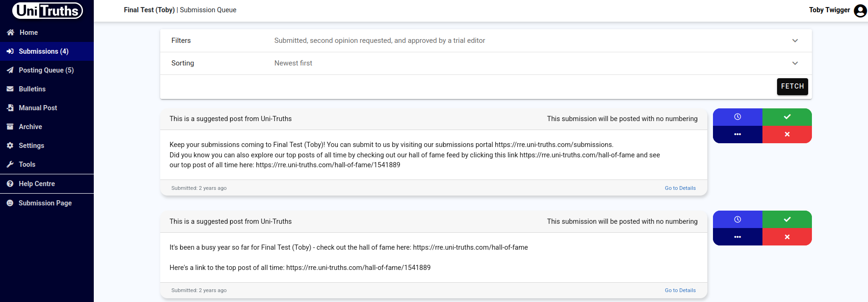868x302 pixels.
Task: Expand the Sorting panel chevron
Action: click(x=795, y=63)
